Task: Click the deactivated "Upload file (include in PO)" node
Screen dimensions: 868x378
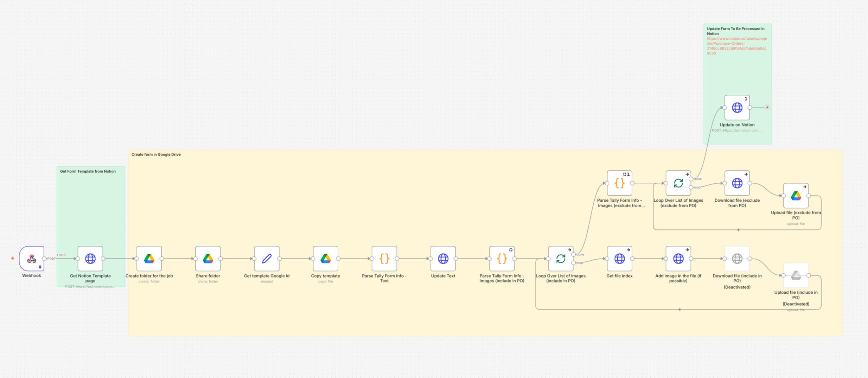Action: point(796,276)
